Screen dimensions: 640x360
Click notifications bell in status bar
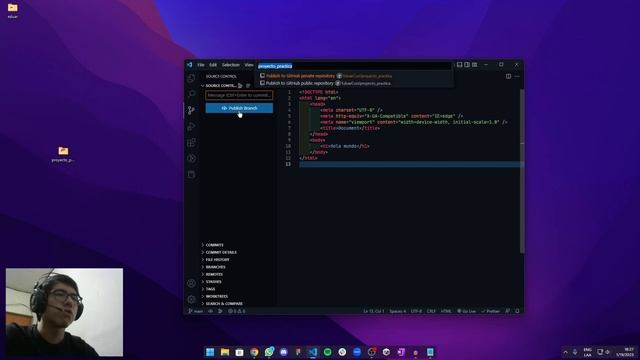click(517, 311)
